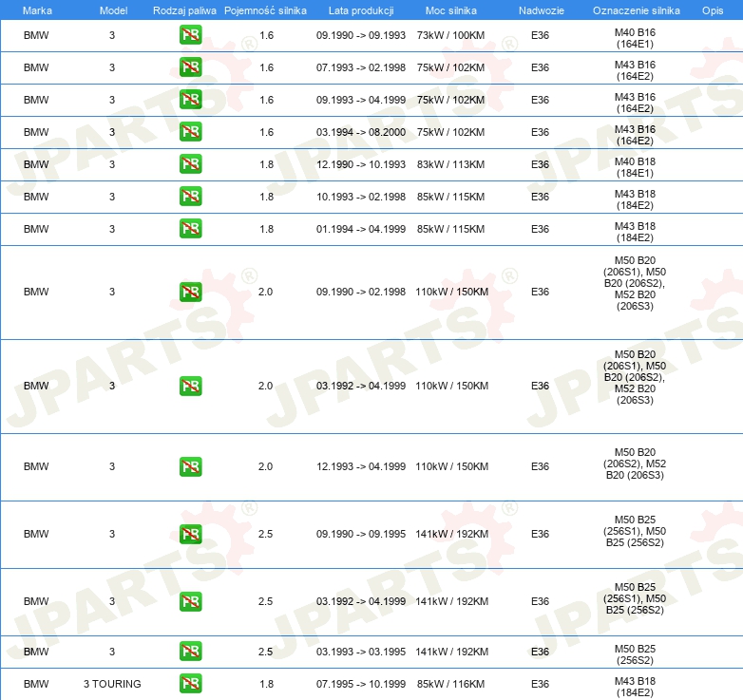Click the Nadwozie column header
This screenshot has height=700, width=743.
[x=542, y=10]
